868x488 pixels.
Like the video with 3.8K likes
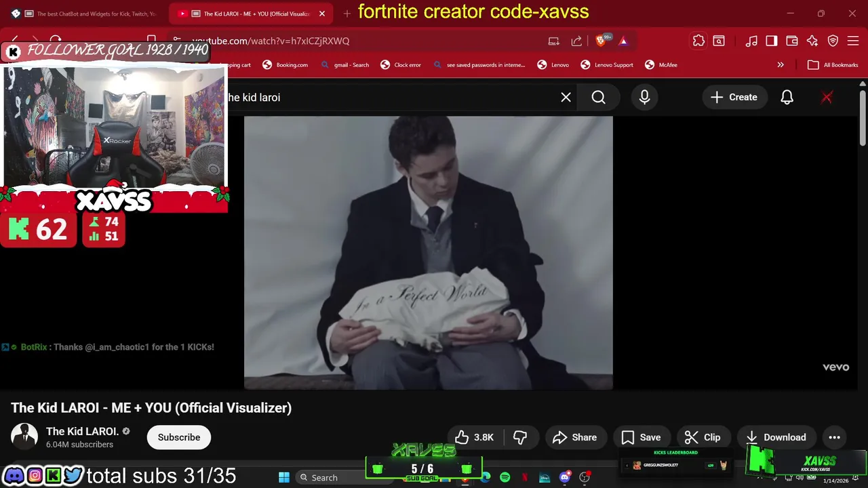coord(474,437)
